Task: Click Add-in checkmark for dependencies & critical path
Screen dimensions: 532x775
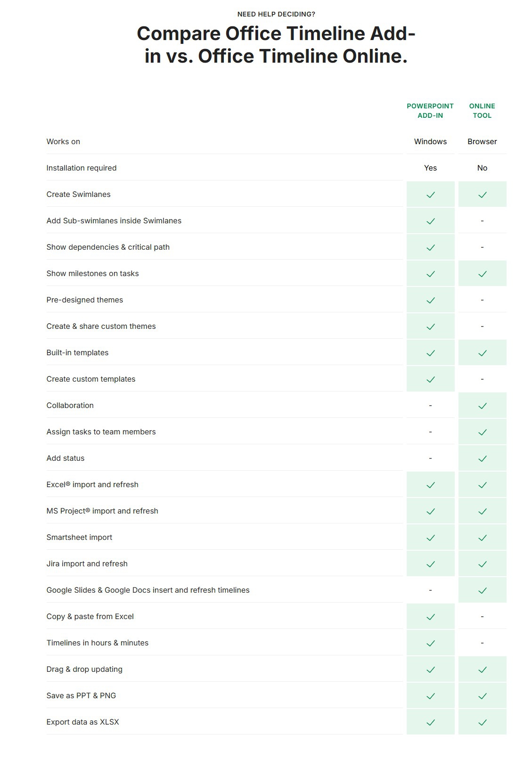Action: (x=430, y=247)
